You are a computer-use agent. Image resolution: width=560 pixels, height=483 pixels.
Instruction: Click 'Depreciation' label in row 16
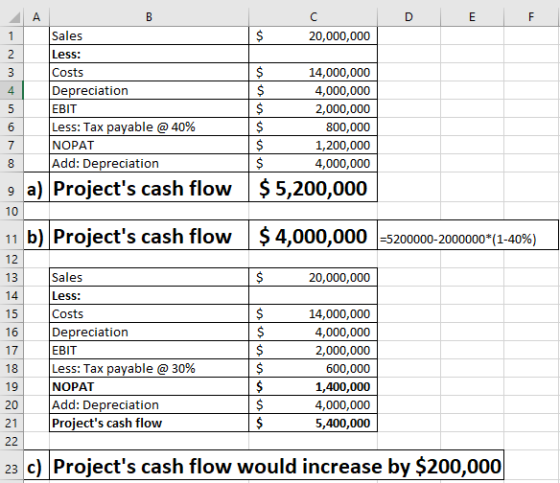(149, 332)
